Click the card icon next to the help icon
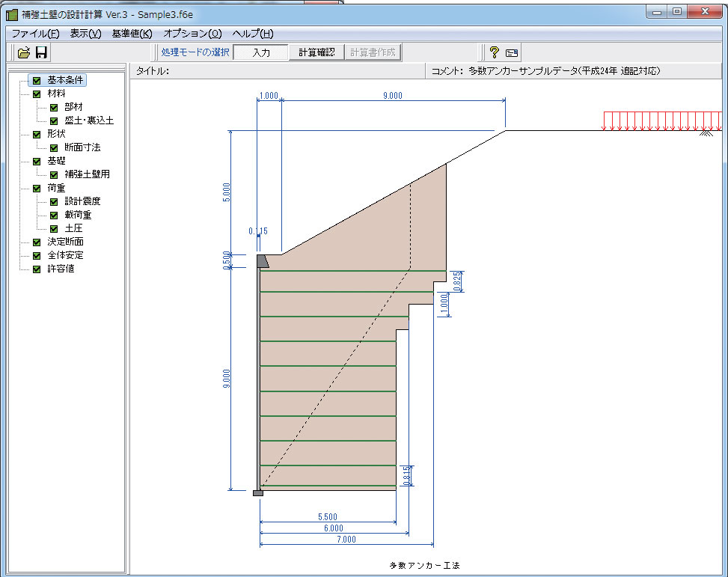The height and width of the screenshot is (577, 728). (512, 53)
